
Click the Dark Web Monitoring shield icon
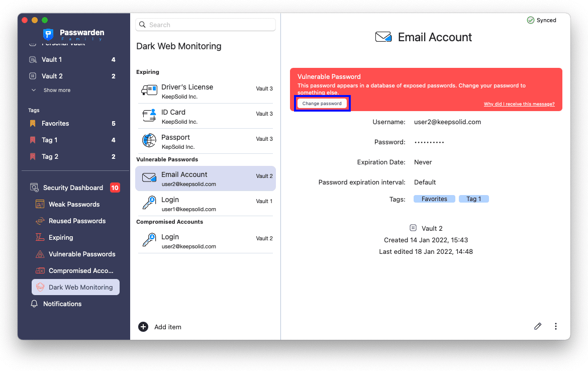(x=40, y=287)
